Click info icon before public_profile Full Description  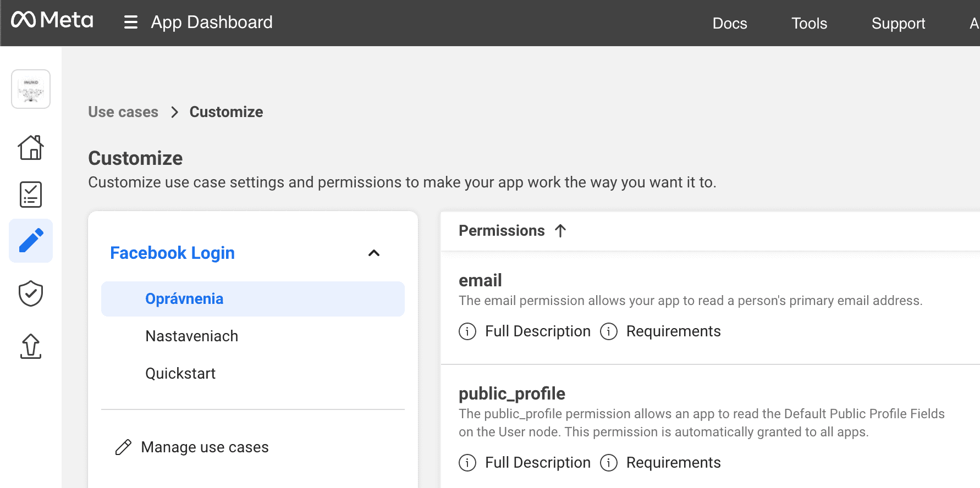coord(467,463)
